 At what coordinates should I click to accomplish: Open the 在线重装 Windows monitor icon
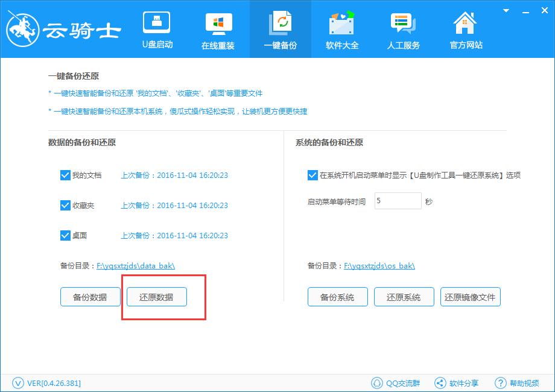click(219, 24)
